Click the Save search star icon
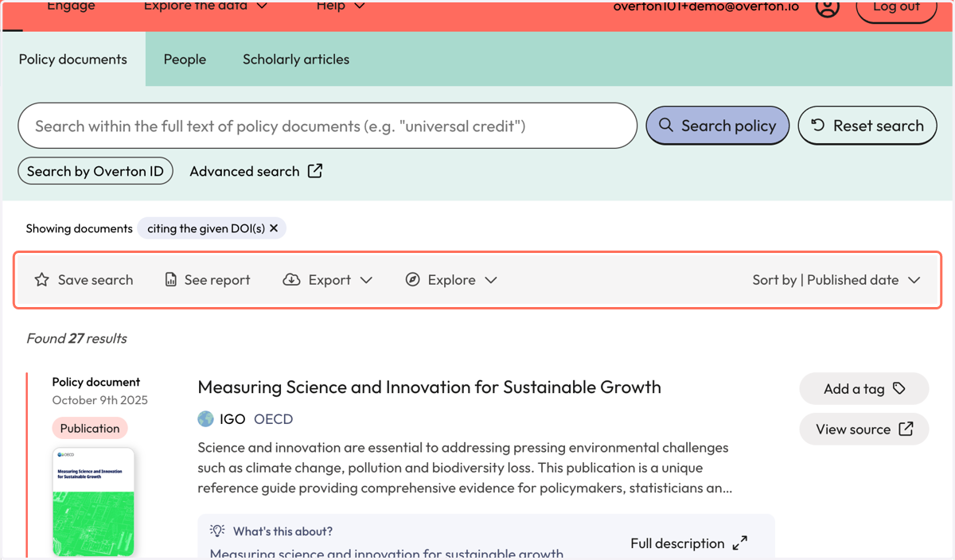This screenshot has width=955, height=560. [x=42, y=280]
